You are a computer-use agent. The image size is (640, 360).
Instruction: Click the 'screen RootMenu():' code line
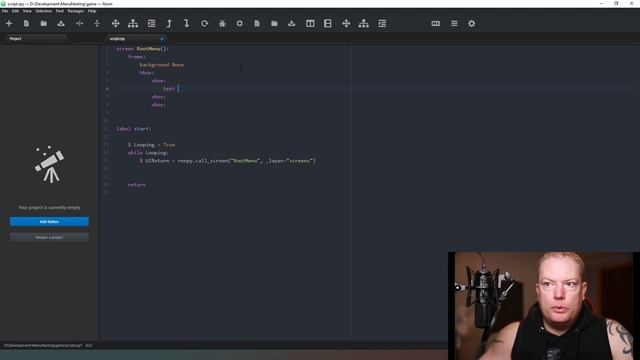[142, 49]
